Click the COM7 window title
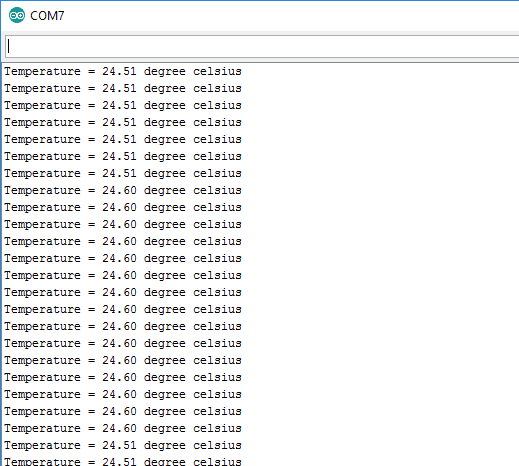519x466 pixels. point(47,16)
